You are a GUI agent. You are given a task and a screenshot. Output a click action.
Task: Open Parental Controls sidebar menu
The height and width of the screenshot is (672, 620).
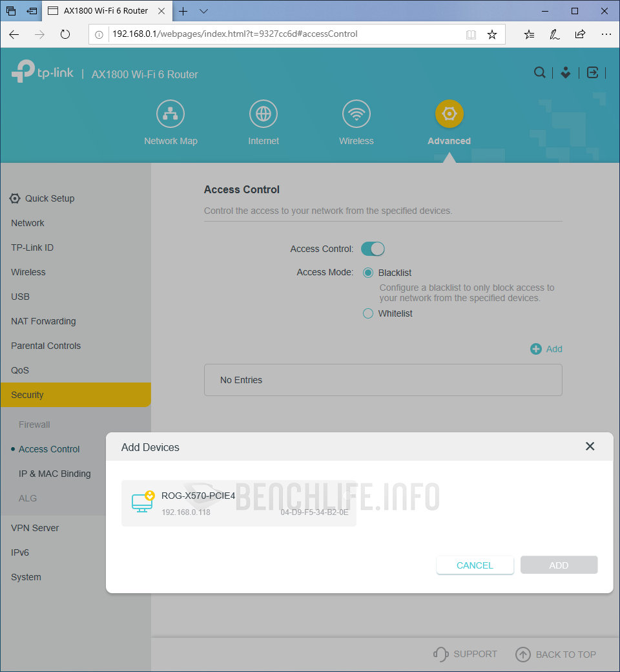click(x=46, y=346)
